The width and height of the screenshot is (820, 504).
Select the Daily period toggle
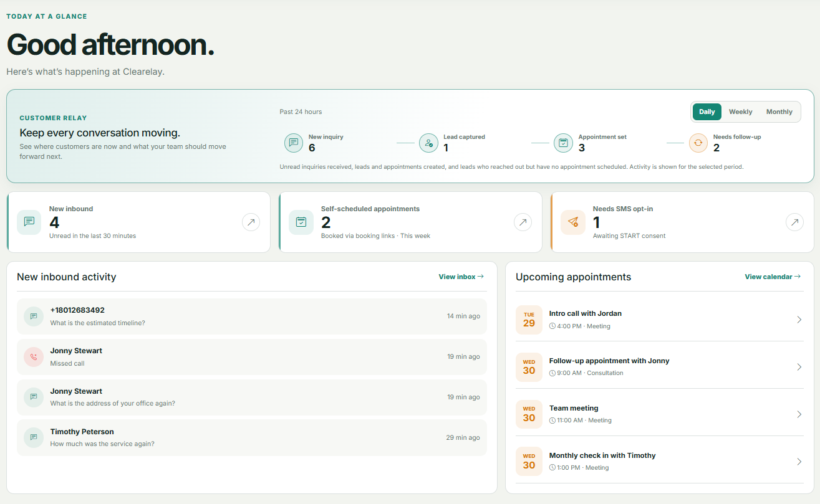coord(707,112)
